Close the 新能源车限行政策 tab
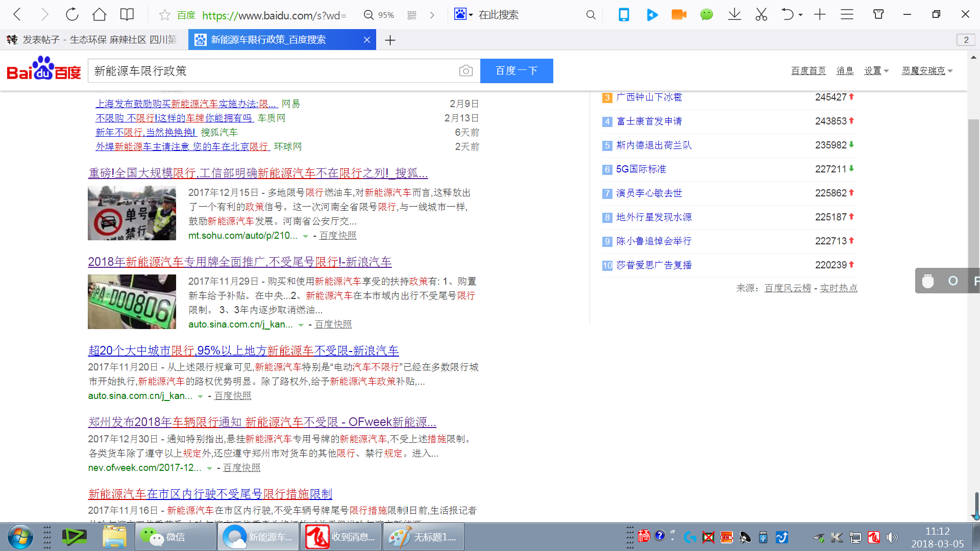 366,40
